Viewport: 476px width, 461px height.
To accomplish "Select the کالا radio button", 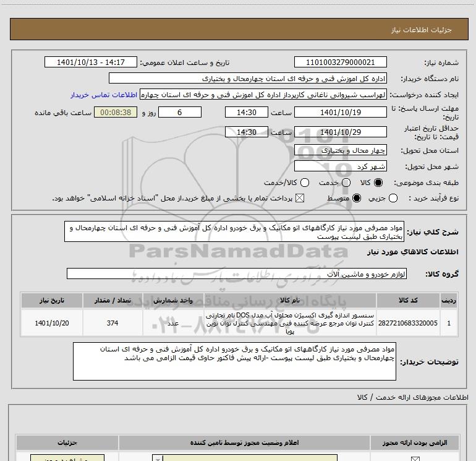I will click(x=378, y=183).
